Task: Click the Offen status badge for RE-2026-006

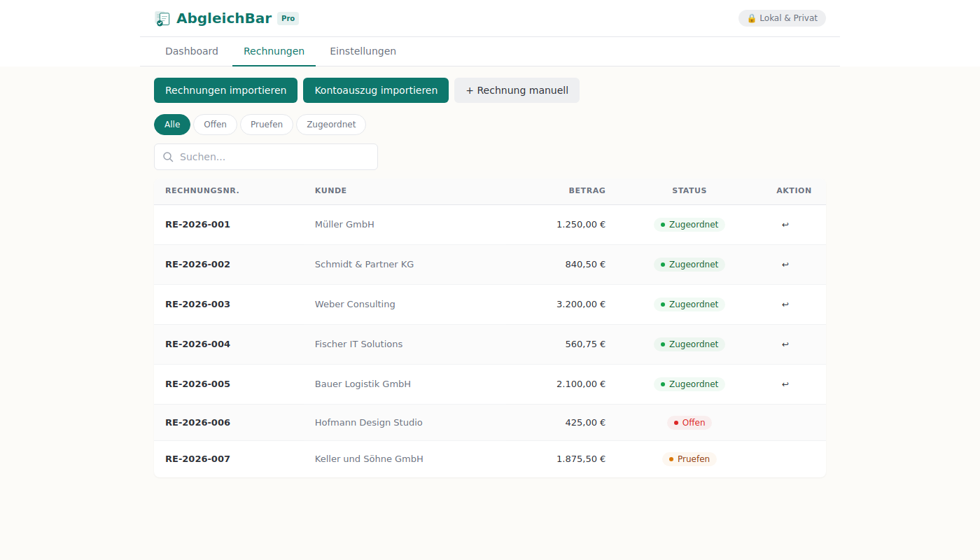Action: [689, 423]
